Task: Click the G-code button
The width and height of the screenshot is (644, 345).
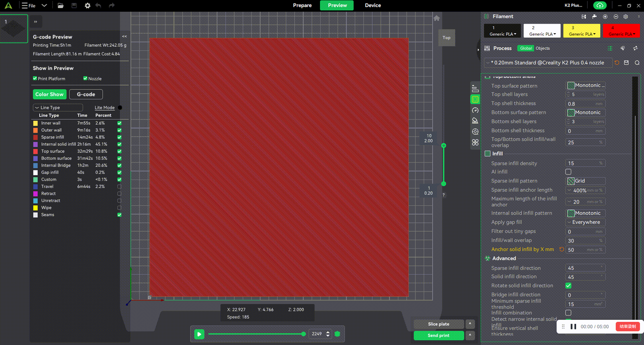Action: point(86,94)
